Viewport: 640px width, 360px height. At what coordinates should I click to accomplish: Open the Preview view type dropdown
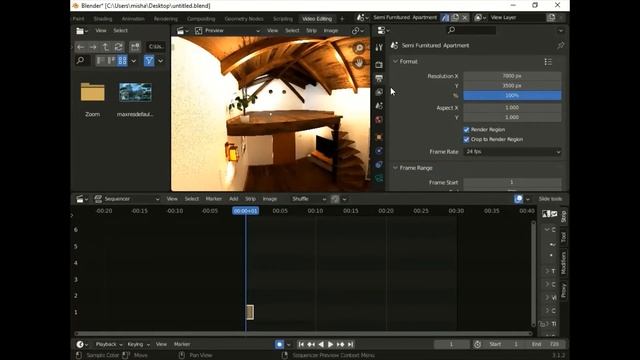pos(227,31)
